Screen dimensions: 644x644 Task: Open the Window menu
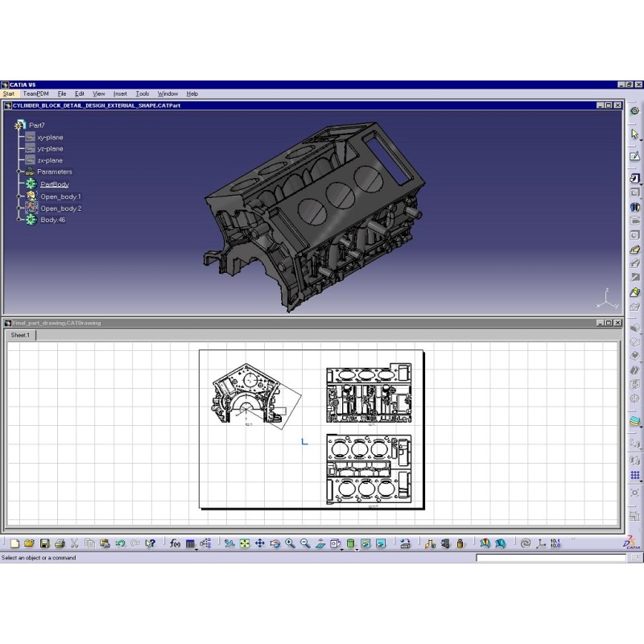[167, 93]
